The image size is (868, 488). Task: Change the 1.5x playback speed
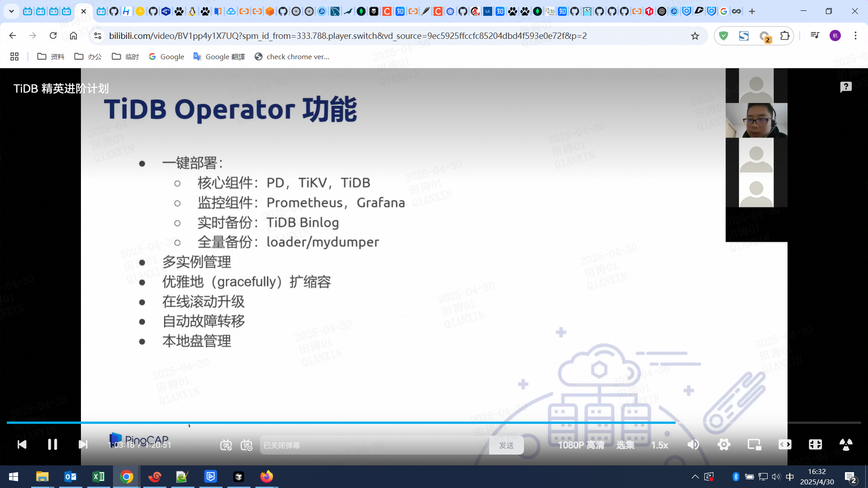pyautogui.click(x=659, y=446)
